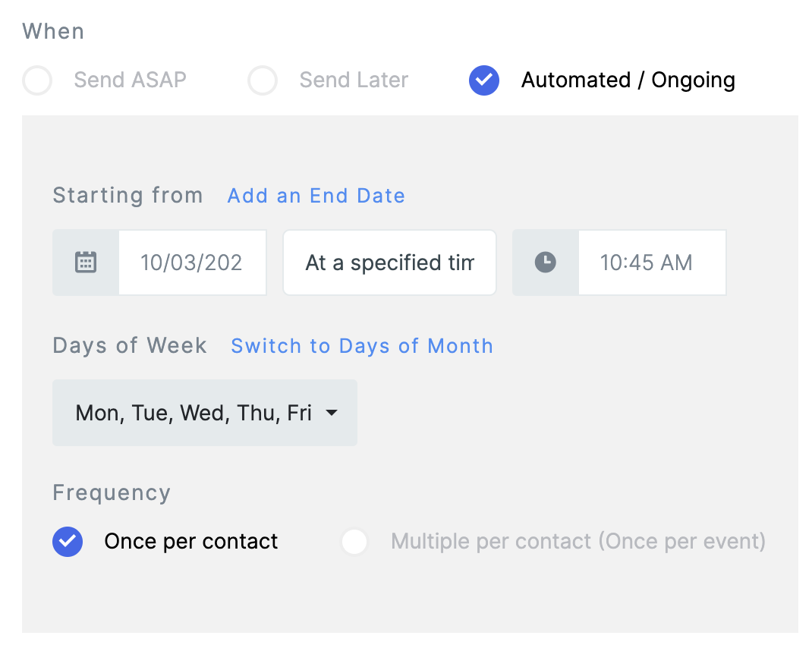
Task: Pick the Send Later radio circle
Action: click(x=263, y=80)
